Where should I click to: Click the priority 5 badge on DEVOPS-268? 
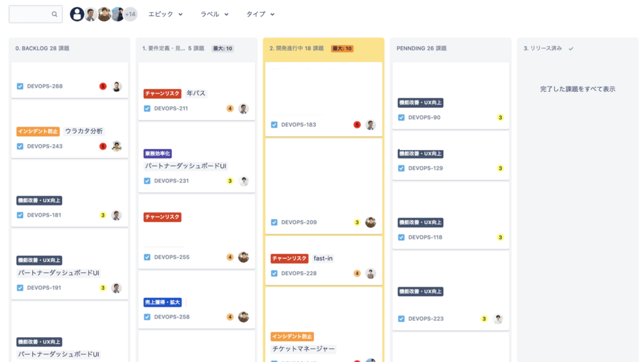[x=103, y=86]
